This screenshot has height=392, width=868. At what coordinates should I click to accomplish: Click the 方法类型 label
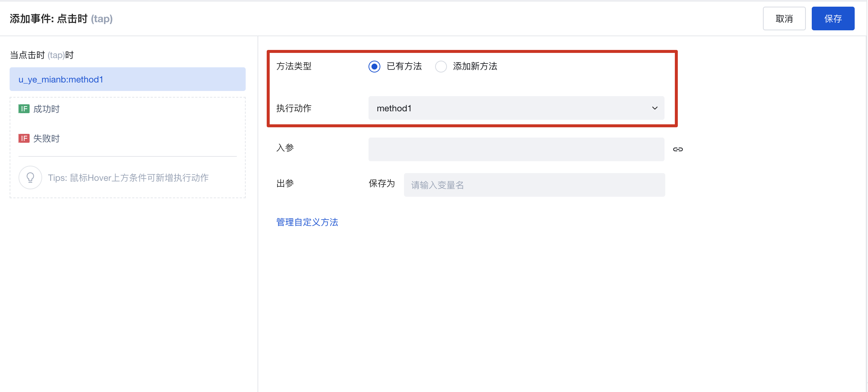[x=294, y=66]
